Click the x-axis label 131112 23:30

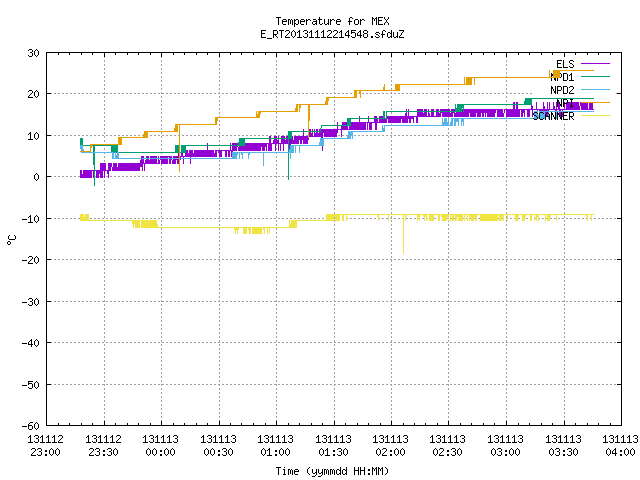(103, 446)
